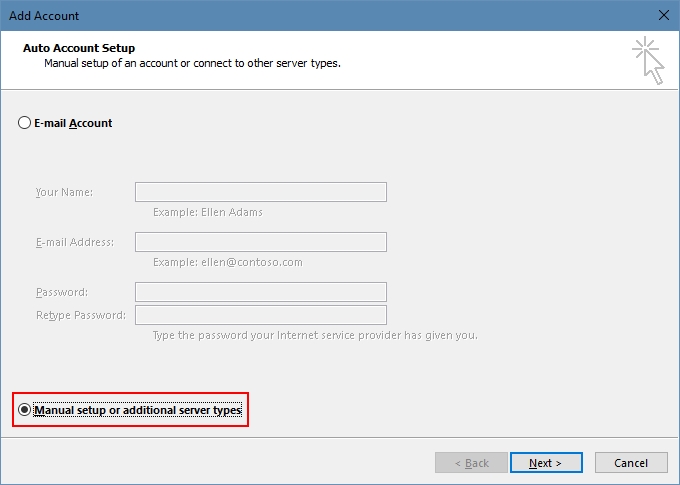Screen dimensions: 680x485
Task: Close the Add Account dialog
Action: pyautogui.click(x=663, y=15)
